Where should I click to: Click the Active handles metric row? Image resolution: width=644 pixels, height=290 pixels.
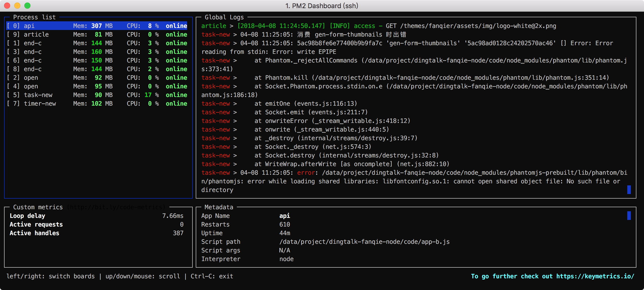[96, 233]
